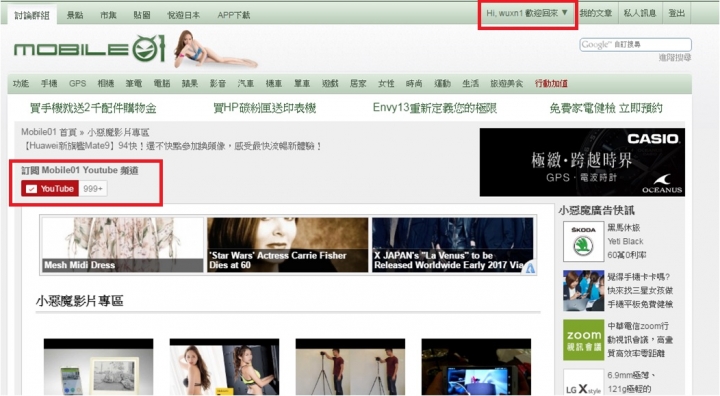
Task: Open the 市集 tab
Action: 108,15
